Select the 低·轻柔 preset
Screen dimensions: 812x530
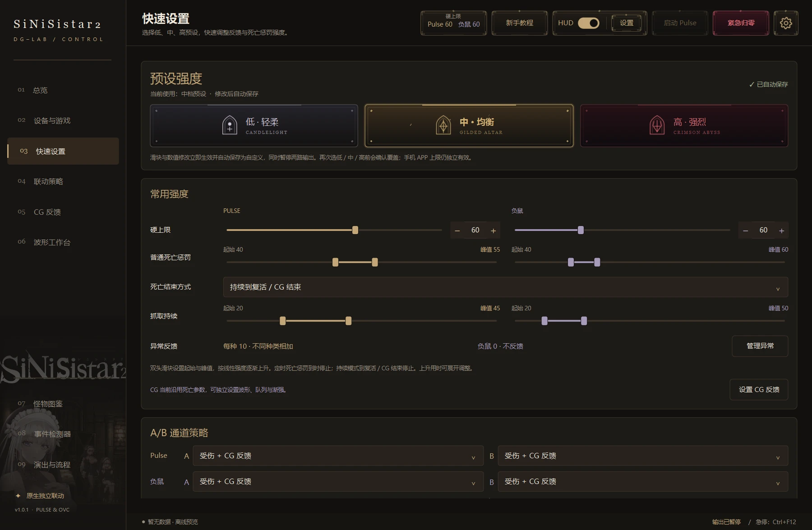[x=254, y=125]
